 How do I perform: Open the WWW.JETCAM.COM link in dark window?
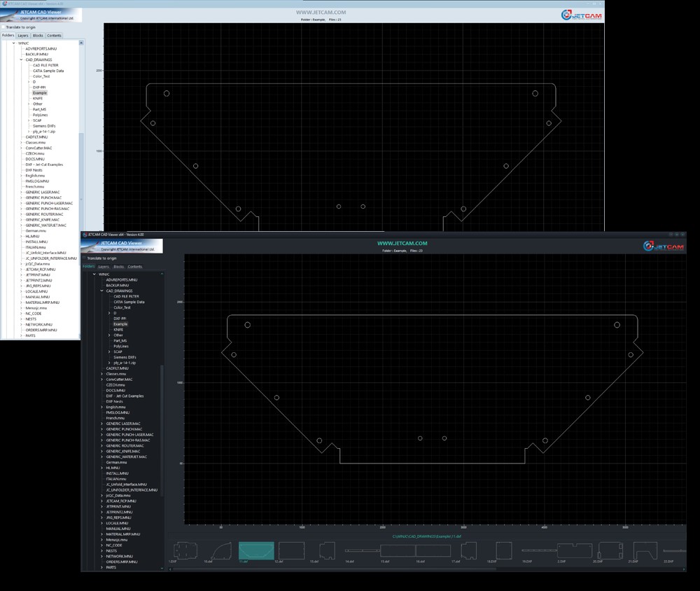pyautogui.click(x=402, y=244)
